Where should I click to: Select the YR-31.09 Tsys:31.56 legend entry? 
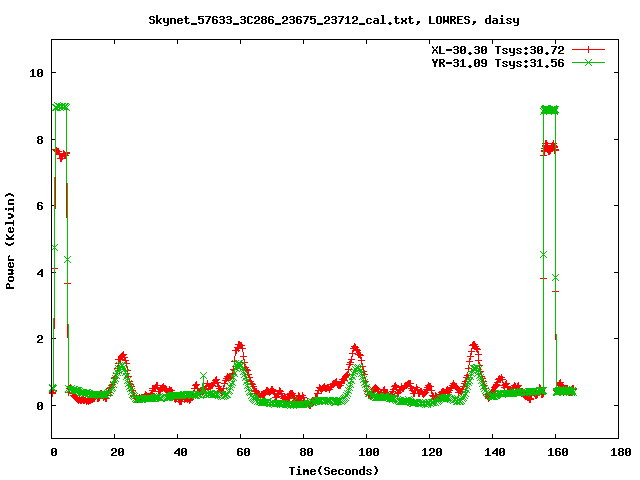(498, 63)
